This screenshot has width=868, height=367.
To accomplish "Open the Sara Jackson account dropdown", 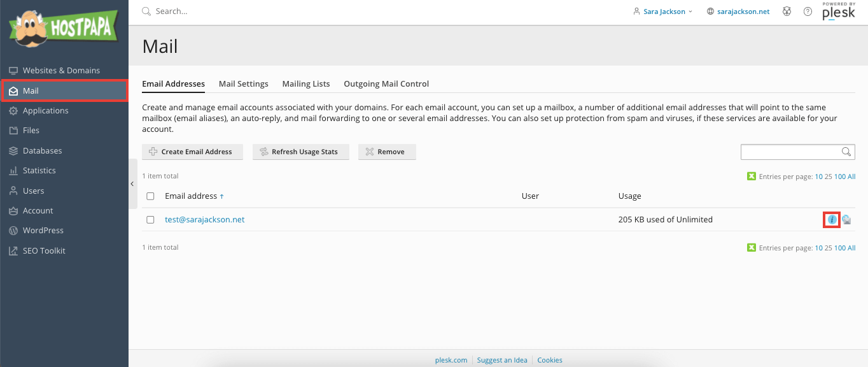I will pyautogui.click(x=662, y=11).
